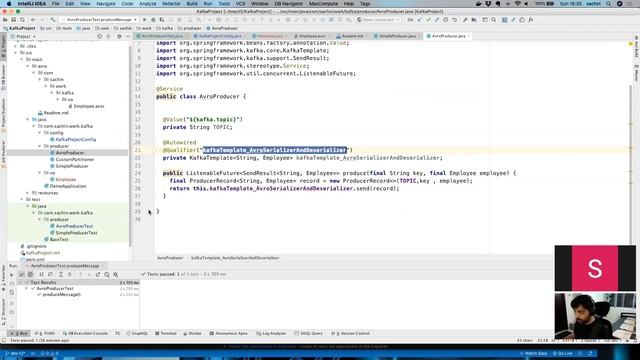Click the Synchronize refresh icon in toolbar
This screenshot has height=360, width=640.
click(22, 20)
